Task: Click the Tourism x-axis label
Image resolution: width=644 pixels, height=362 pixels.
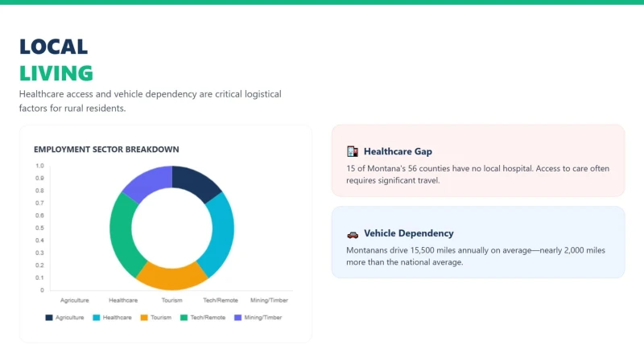Action: pos(171,300)
